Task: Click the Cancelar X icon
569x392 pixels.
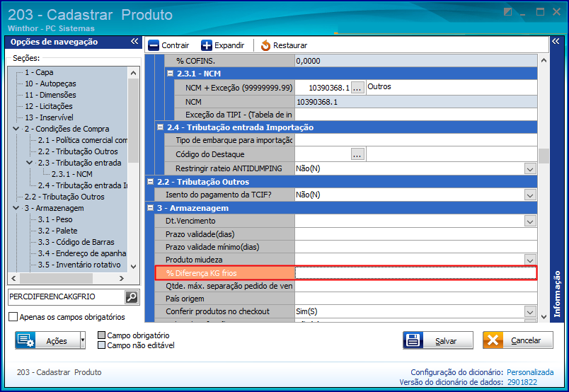Action: click(493, 340)
